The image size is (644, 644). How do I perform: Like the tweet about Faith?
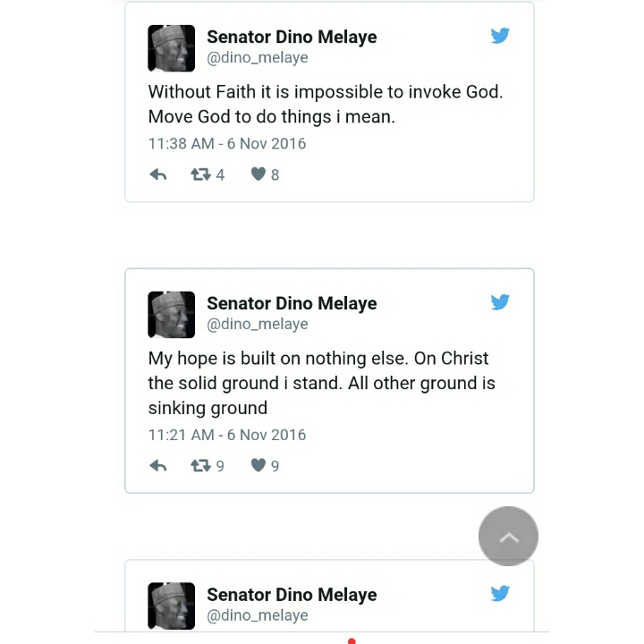click(258, 174)
